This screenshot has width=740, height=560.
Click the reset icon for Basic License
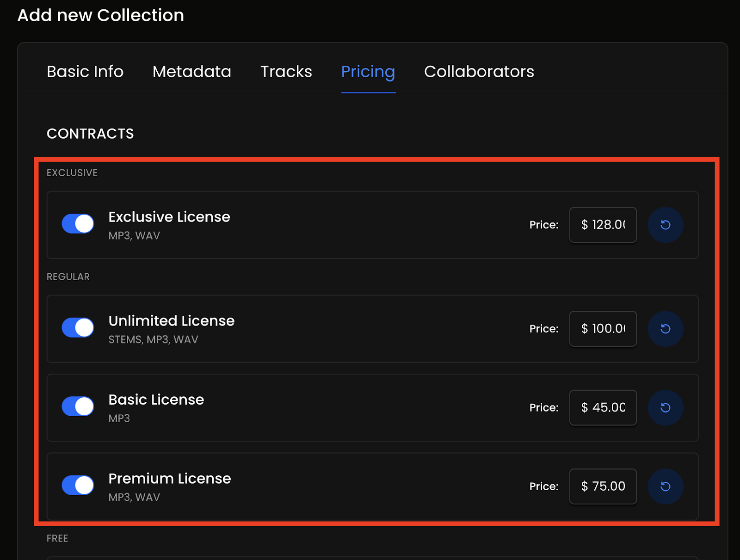coord(665,407)
